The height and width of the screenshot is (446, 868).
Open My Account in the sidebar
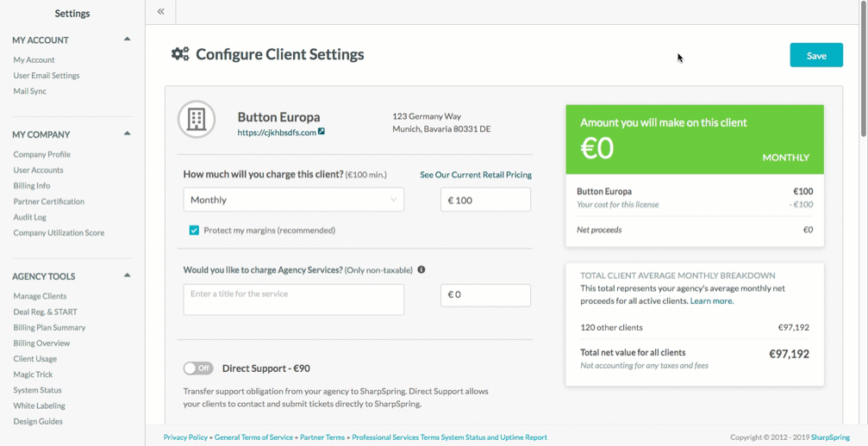(x=34, y=59)
